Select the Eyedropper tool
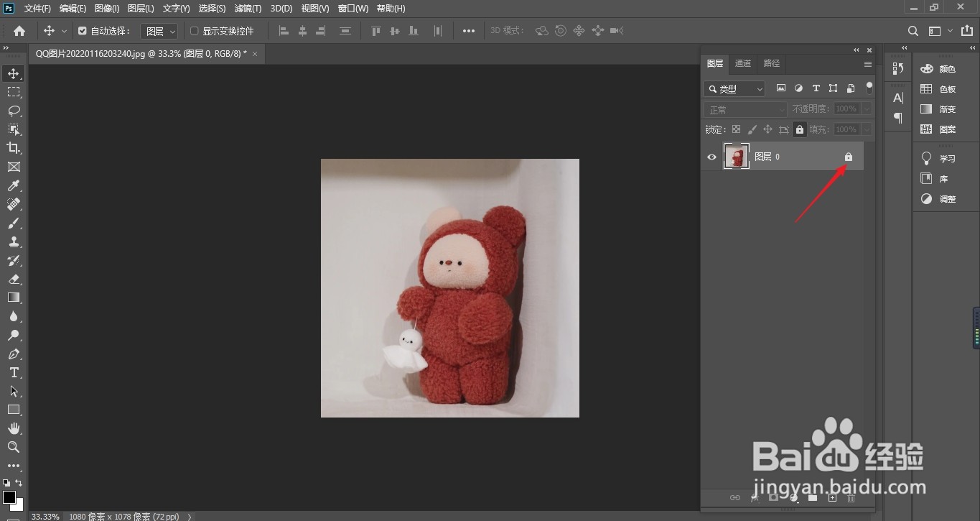 [x=14, y=185]
